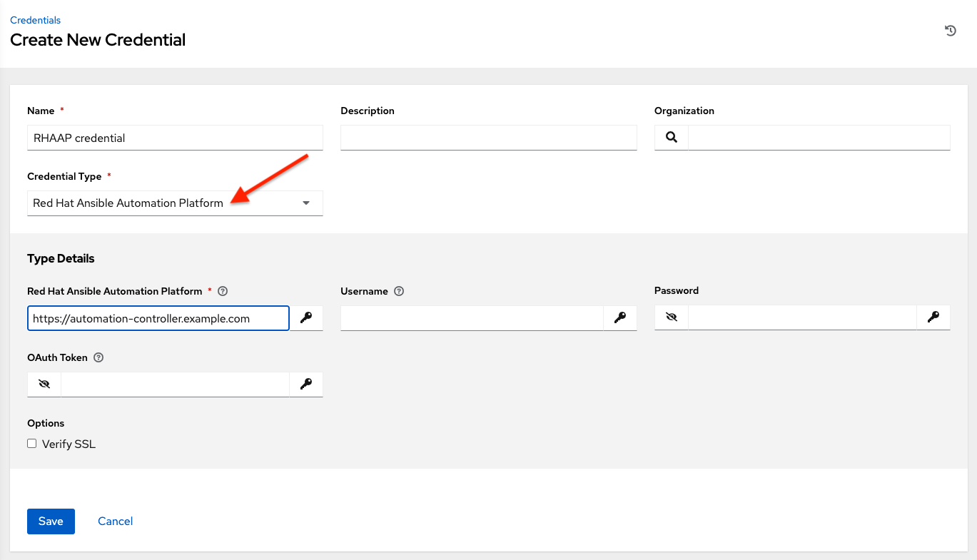Open the Organization lookup search icon
977x560 pixels.
coord(670,137)
